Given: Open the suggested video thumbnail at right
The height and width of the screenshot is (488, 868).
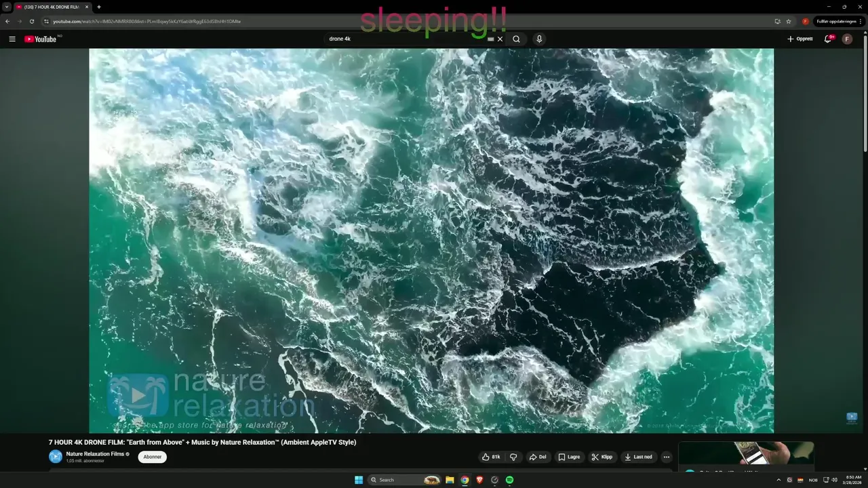Looking at the screenshot, I should (x=746, y=453).
